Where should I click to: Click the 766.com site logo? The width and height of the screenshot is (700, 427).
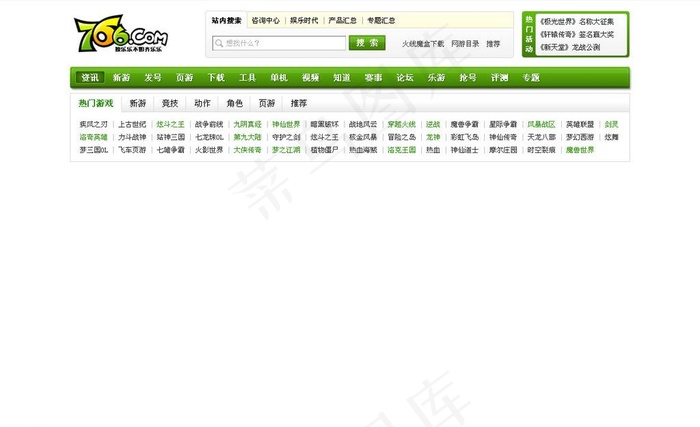121,34
